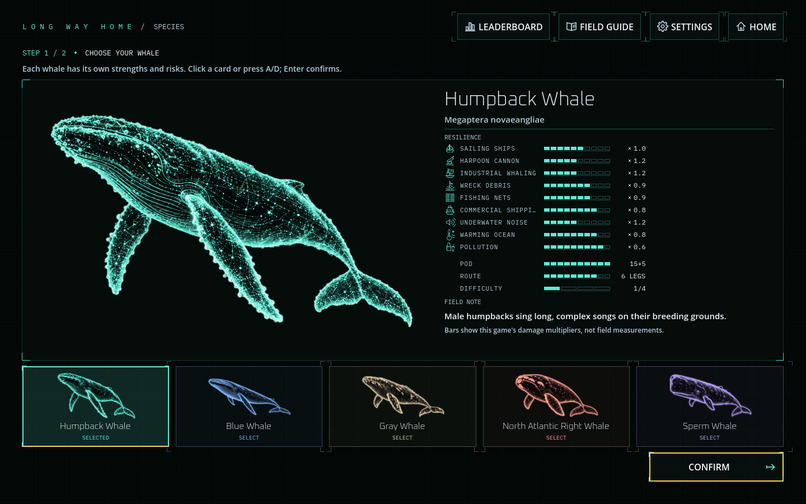
Task: Click the Confirm button
Action: (x=716, y=467)
